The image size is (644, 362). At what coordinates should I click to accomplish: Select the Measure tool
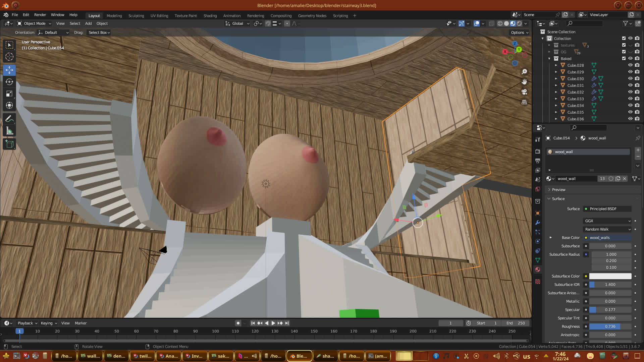click(x=9, y=131)
